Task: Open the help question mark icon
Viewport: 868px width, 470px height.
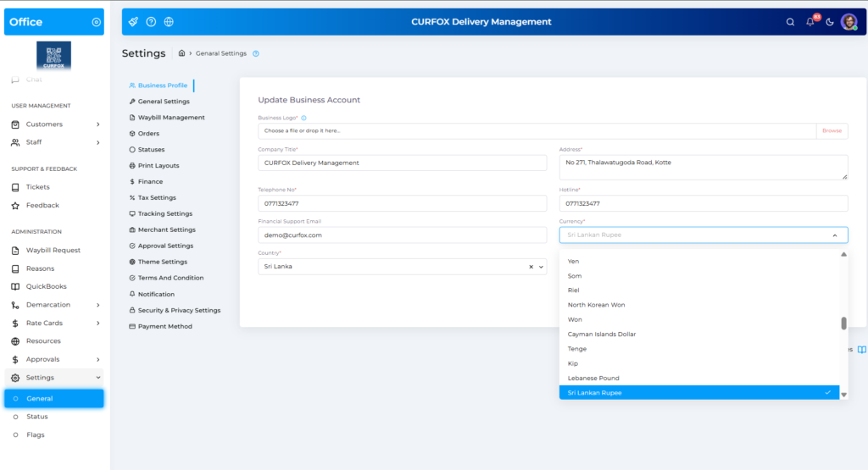Action: [151, 21]
